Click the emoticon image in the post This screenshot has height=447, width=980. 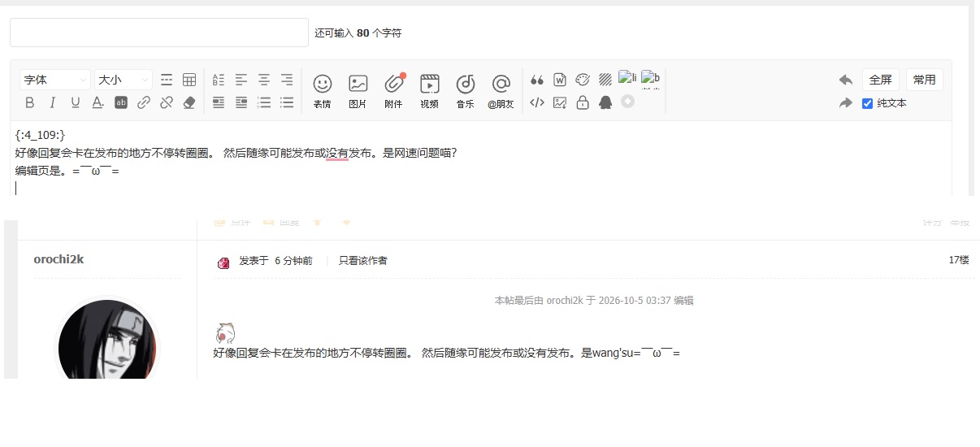[225, 332]
